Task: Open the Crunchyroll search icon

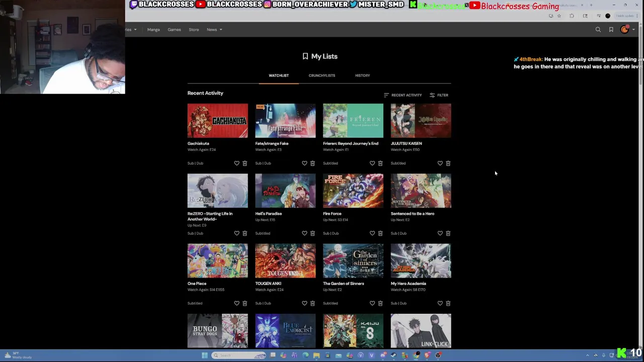Action: (598, 30)
